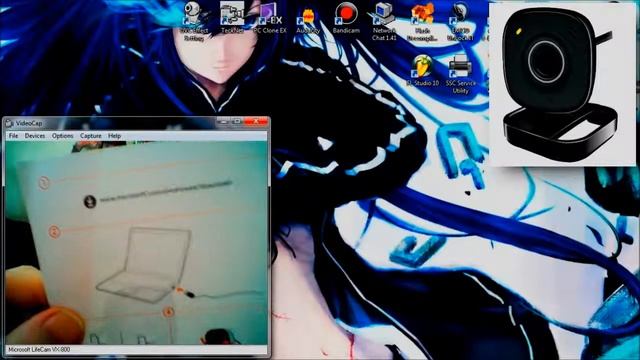This screenshot has height=360, width=640.
Task: Open the Capture menu in VideoCap
Action: [91, 136]
